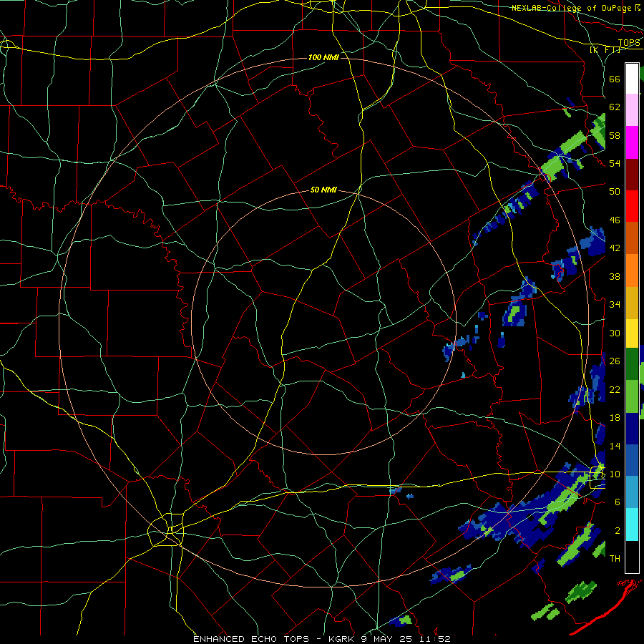Click the 38 value on the scale
Viewport: 644px width, 644px height.
[x=615, y=276]
